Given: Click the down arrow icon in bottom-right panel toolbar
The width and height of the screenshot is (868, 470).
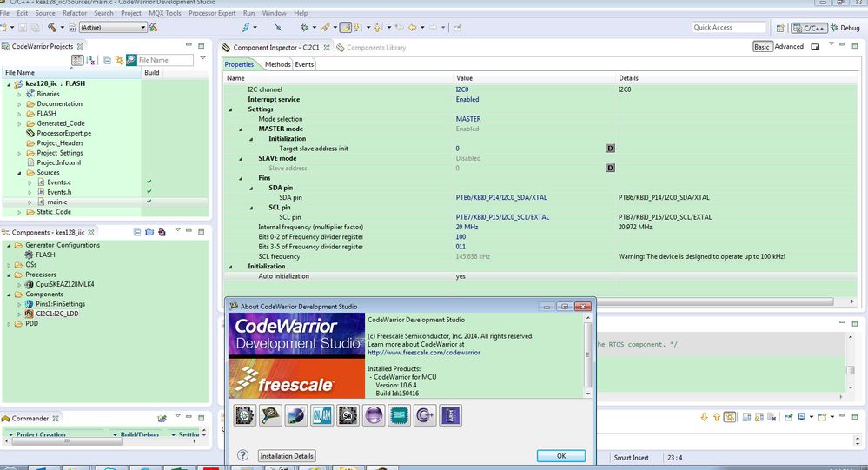Looking at the screenshot, I should click(x=704, y=417).
